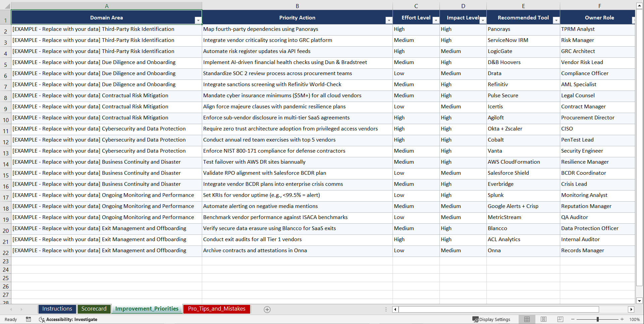Viewport: 644px width, 324px height.
Task: Open Priority Action filter dropdown
Action: pyautogui.click(x=389, y=20)
